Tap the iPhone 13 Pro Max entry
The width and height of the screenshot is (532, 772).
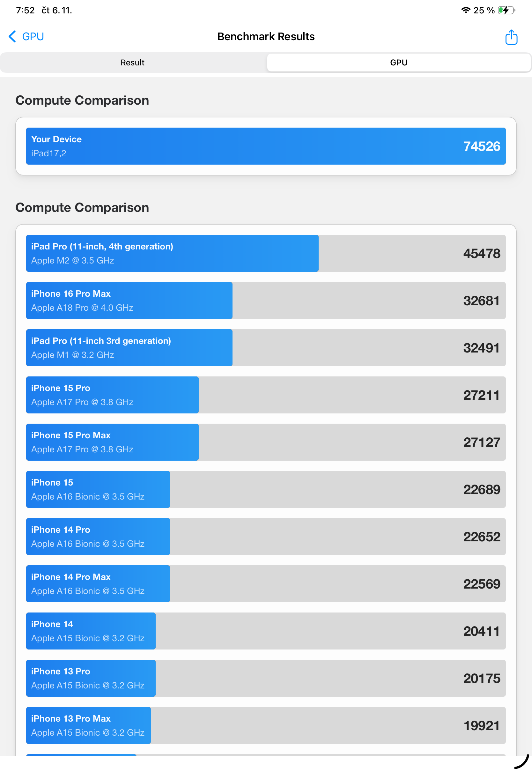[266, 726]
